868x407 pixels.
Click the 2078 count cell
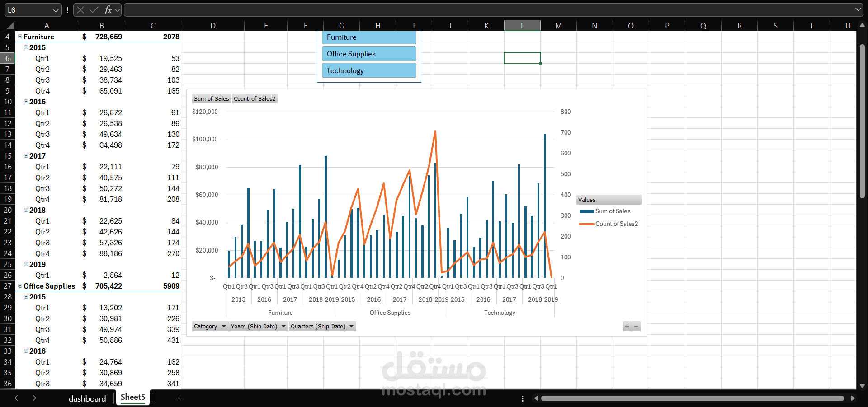coord(153,37)
